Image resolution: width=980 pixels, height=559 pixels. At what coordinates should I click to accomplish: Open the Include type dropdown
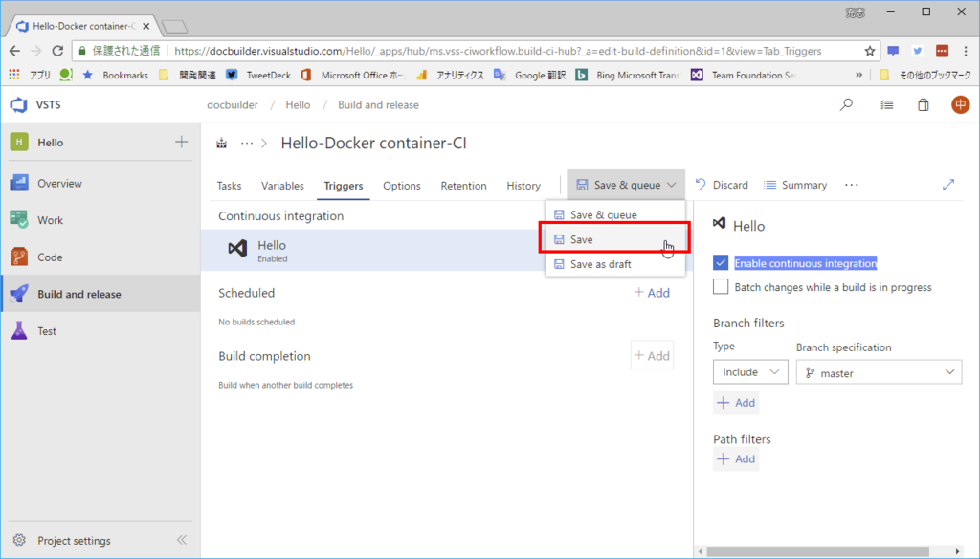pyautogui.click(x=750, y=372)
